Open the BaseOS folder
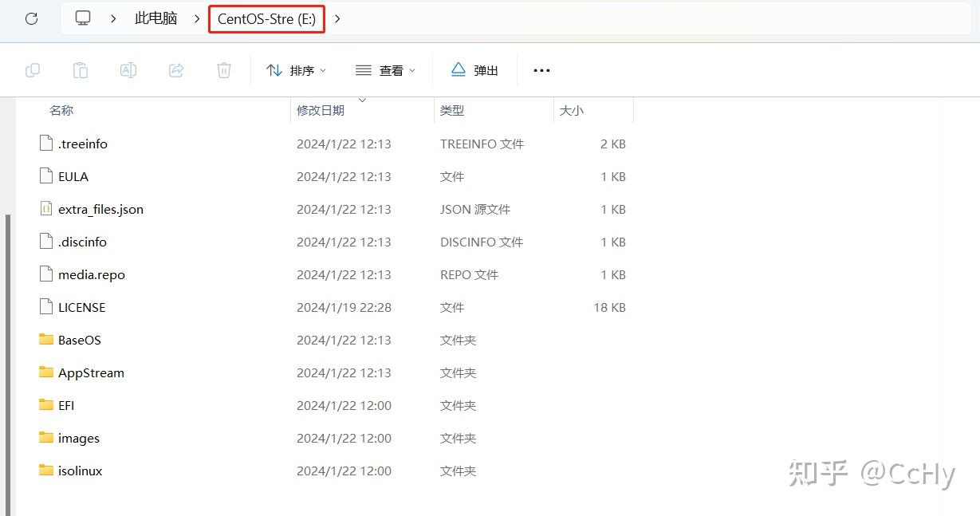 tap(80, 340)
